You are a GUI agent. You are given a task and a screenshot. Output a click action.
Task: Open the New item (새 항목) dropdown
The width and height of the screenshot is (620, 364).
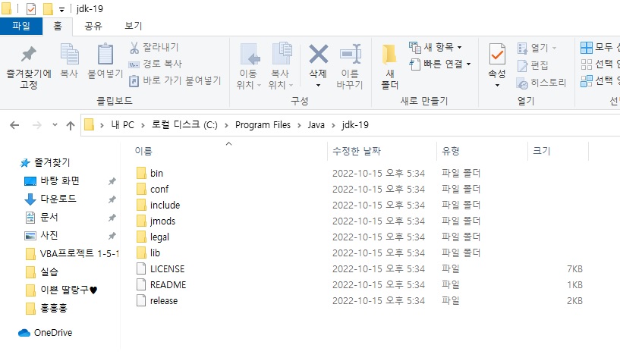coord(459,48)
